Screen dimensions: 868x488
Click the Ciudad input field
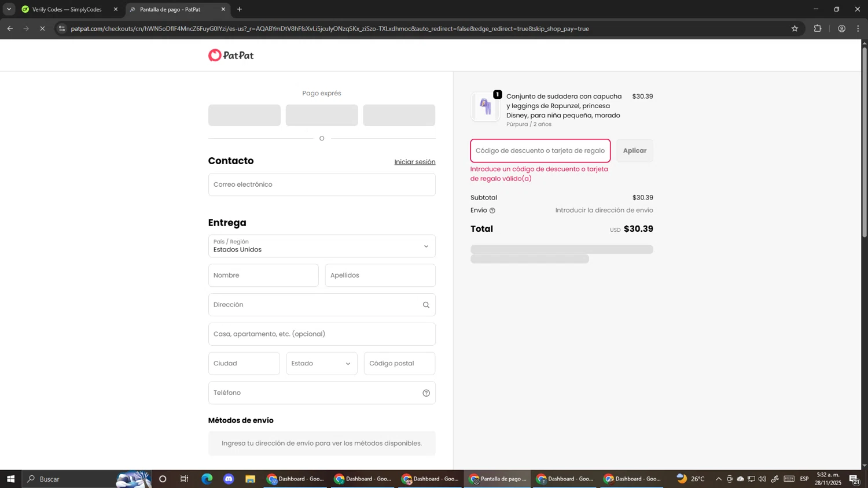point(244,364)
